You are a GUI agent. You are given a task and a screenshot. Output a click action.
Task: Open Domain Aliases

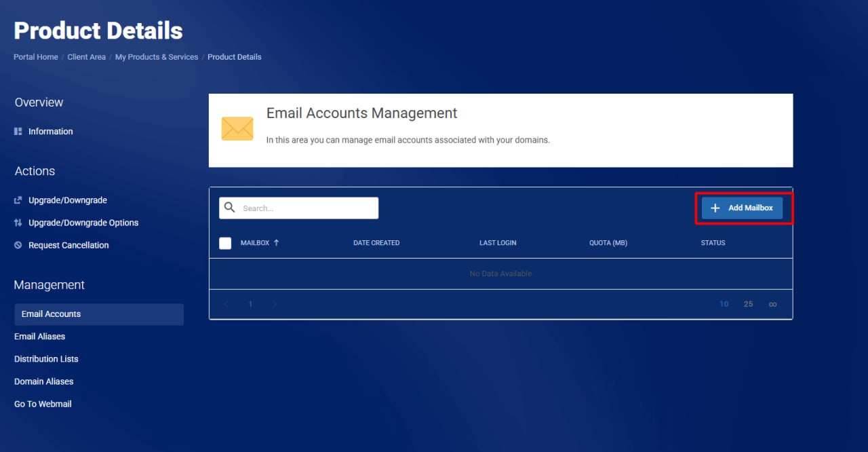pos(44,381)
